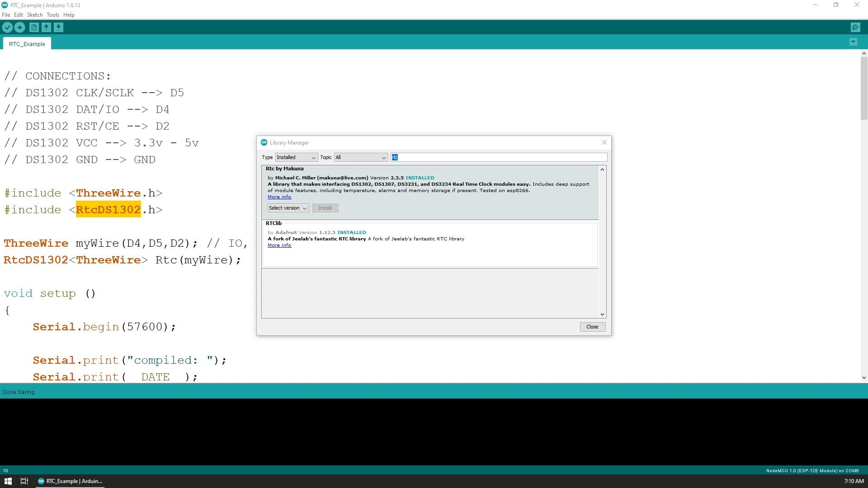Click the Open sketch toolbar icon
Image resolution: width=868 pixels, height=488 pixels.
point(46,28)
